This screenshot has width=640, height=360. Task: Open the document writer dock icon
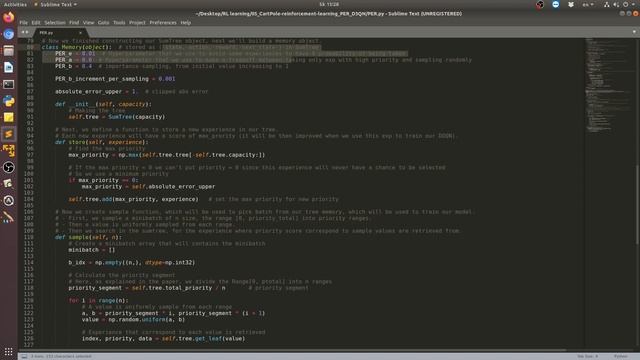point(9,67)
